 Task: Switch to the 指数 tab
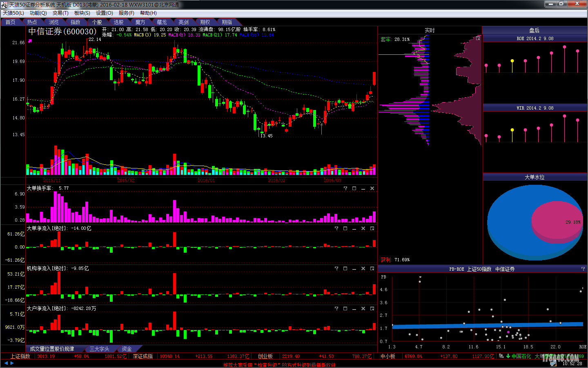76,22
